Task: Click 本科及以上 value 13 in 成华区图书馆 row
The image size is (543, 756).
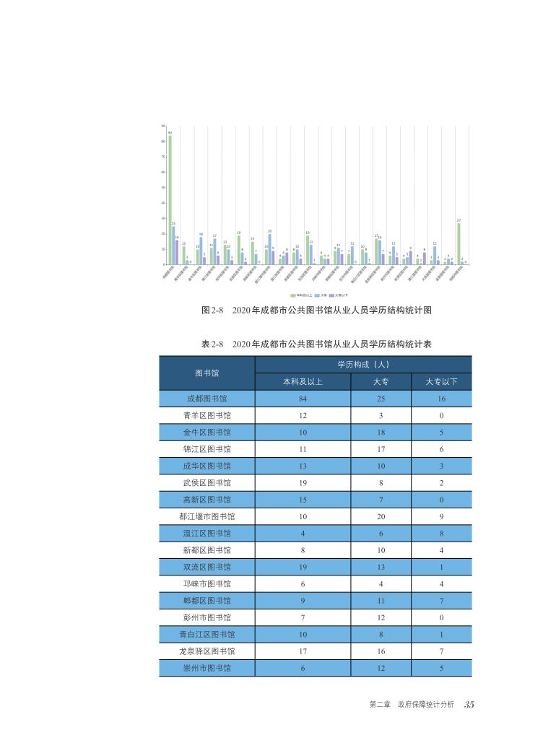Action: click(303, 466)
